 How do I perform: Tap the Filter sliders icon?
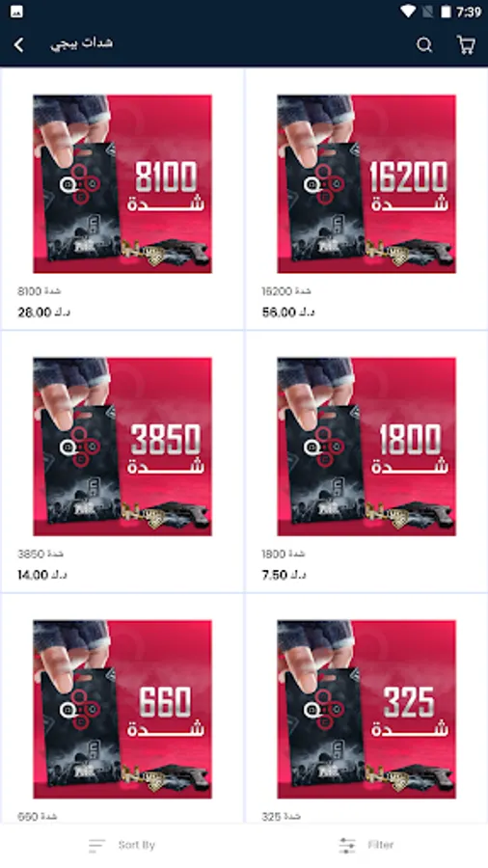click(347, 845)
